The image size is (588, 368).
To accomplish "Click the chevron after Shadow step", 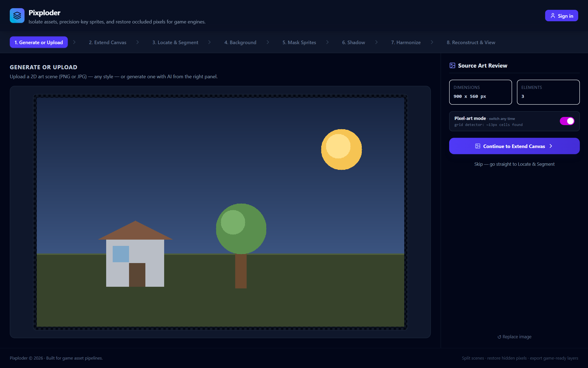I will (376, 42).
